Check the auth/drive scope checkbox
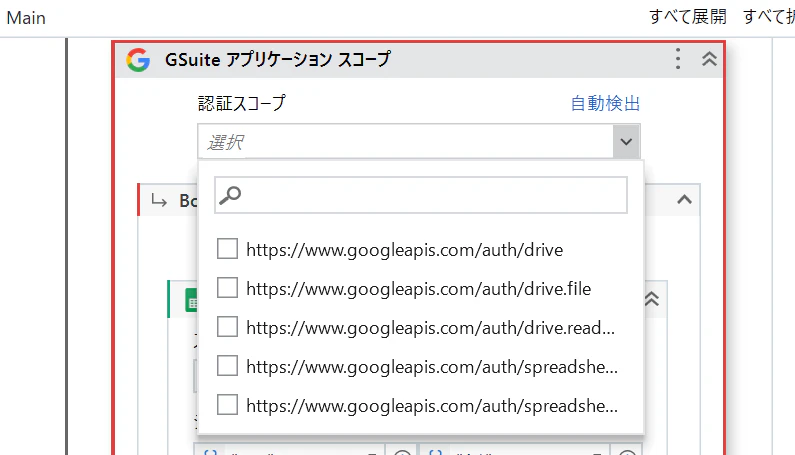This screenshot has height=455, width=795. coord(227,249)
